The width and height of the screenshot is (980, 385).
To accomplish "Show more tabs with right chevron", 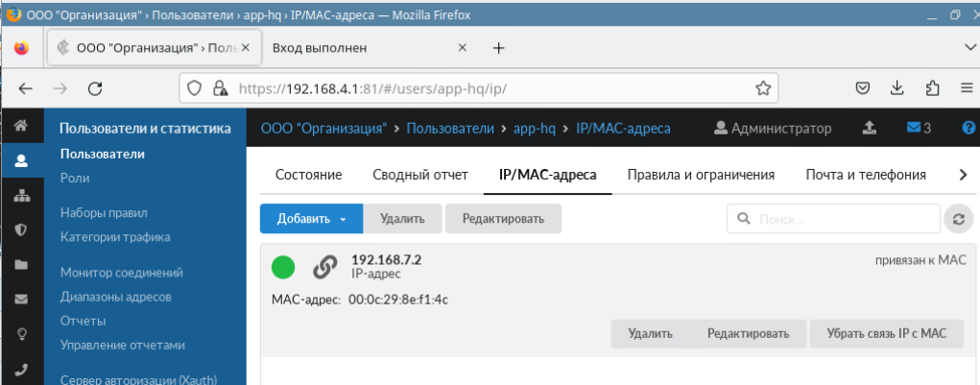I will point(963,175).
